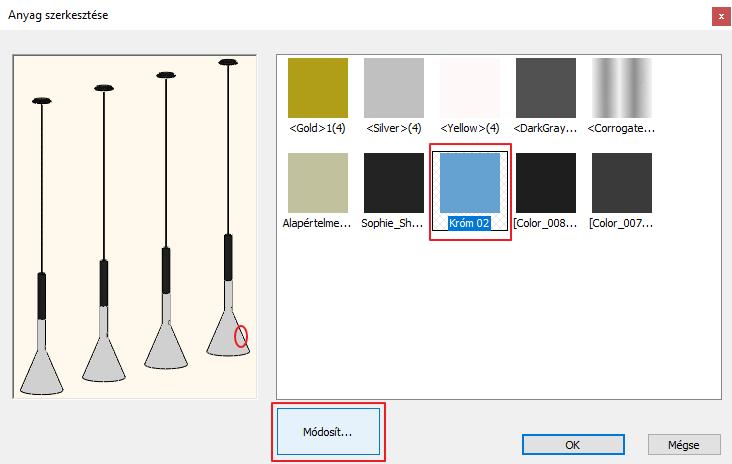Select the <Yellow>(4) material swatch
The width and height of the screenshot is (732, 464).
coord(470,88)
